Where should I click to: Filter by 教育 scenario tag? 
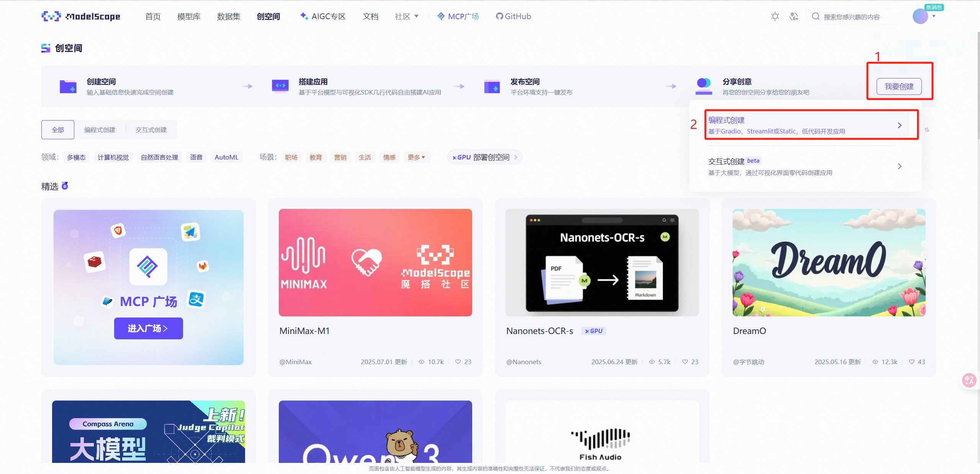click(x=316, y=157)
